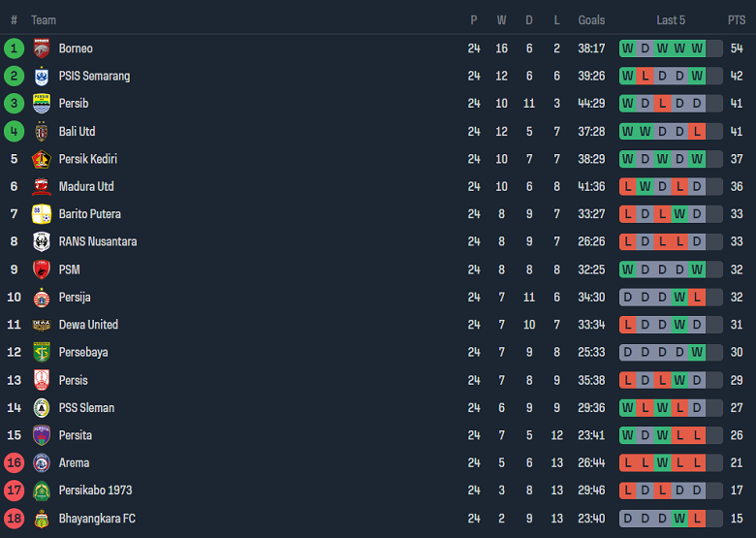The image size is (756, 538).
Task: Sort standings by Goals column
Action: click(x=591, y=19)
